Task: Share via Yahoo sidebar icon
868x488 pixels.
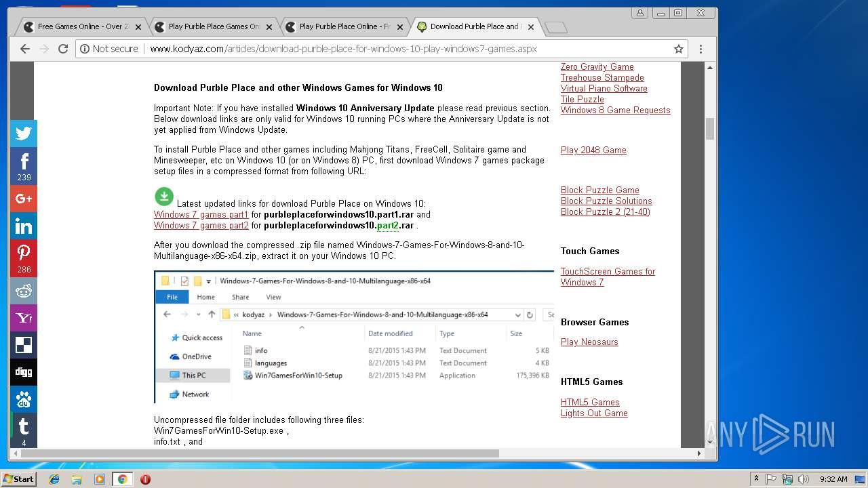Action: click(x=24, y=318)
